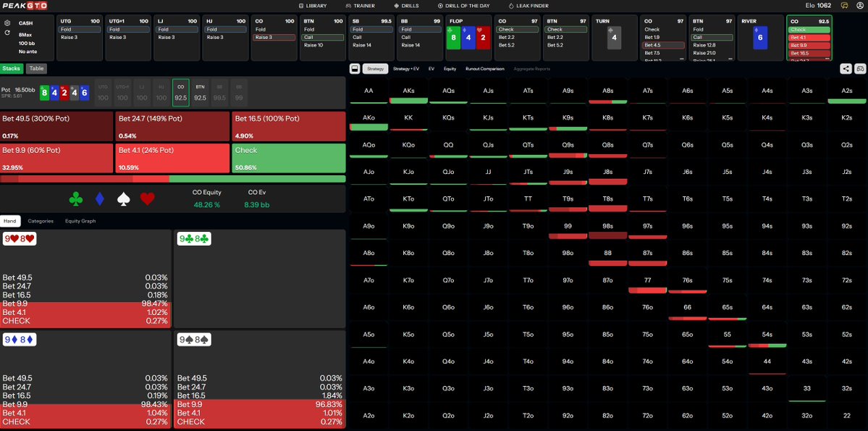Select the BB 99 stack seat

[x=239, y=92]
